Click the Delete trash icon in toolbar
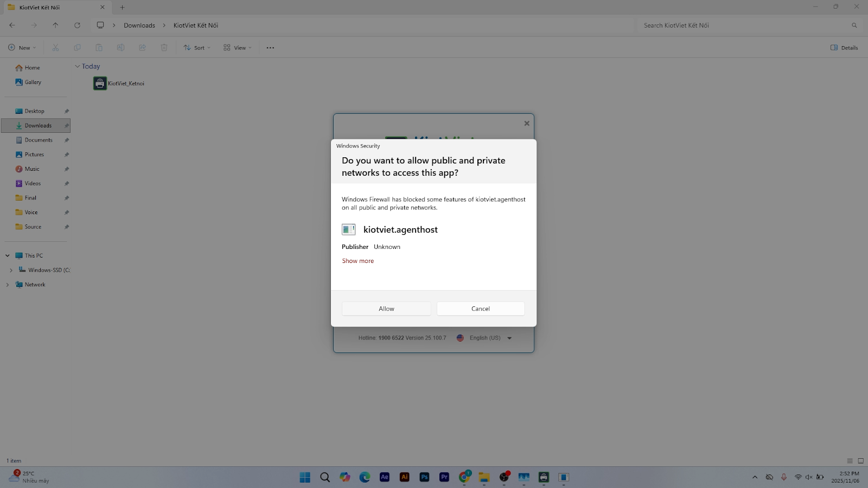The width and height of the screenshot is (868, 488). (164, 48)
